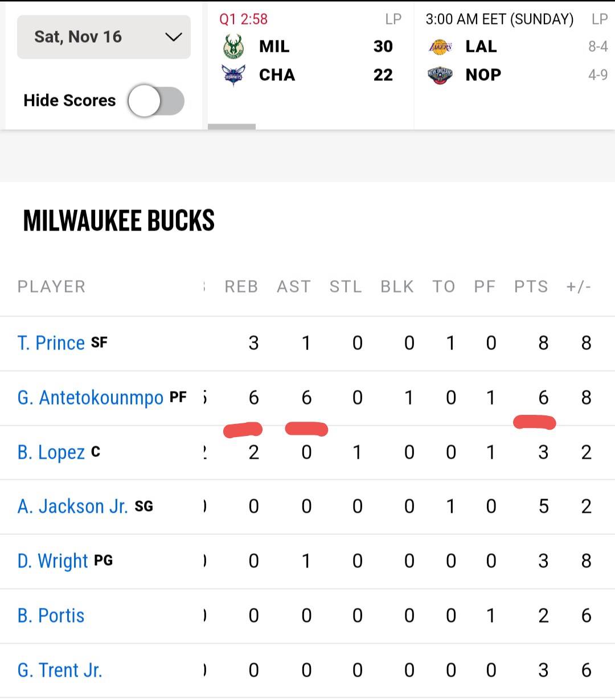
Task: Select A. Jackson Jr. player link
Action: (73, 507)
